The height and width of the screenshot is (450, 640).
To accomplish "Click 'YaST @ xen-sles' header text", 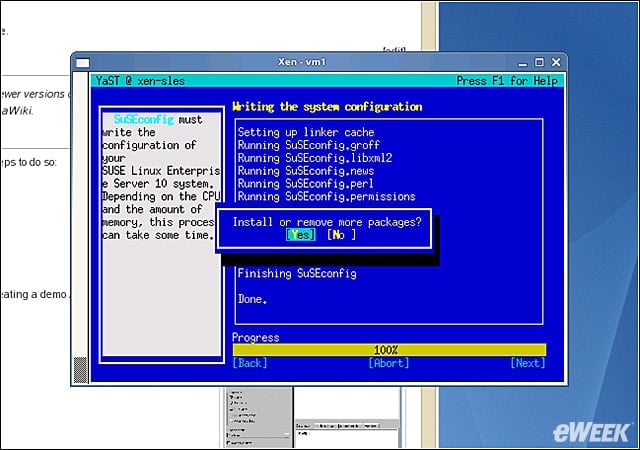I will (x=140, y=81).
